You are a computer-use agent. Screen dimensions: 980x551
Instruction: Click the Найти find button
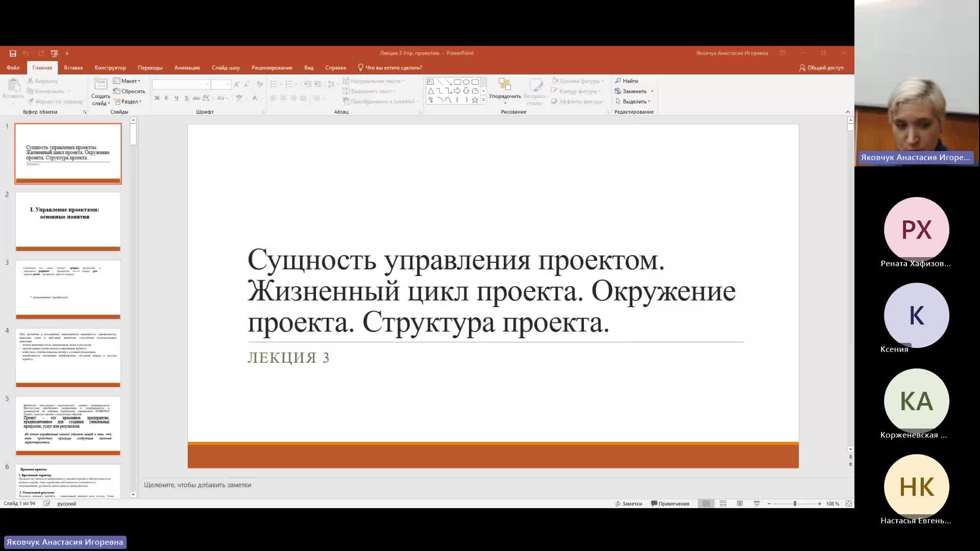[x=627, y=81]
